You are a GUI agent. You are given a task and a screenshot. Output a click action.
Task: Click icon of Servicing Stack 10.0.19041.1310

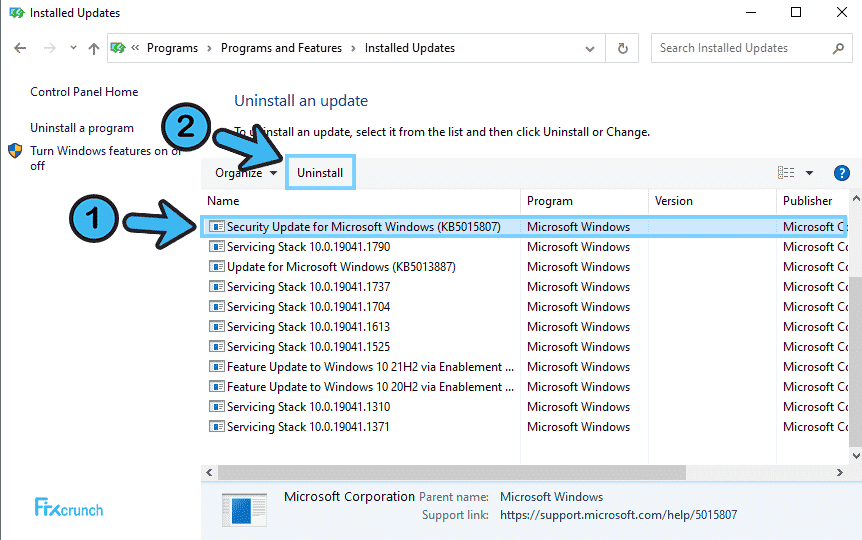(x=217, y=407)
